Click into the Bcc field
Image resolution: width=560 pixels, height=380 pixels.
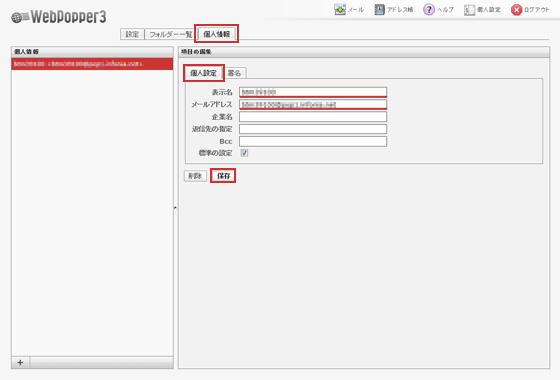point(313,141)
